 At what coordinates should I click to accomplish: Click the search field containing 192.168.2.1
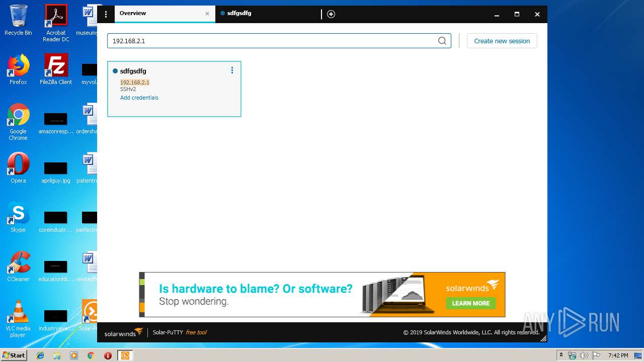279,41
